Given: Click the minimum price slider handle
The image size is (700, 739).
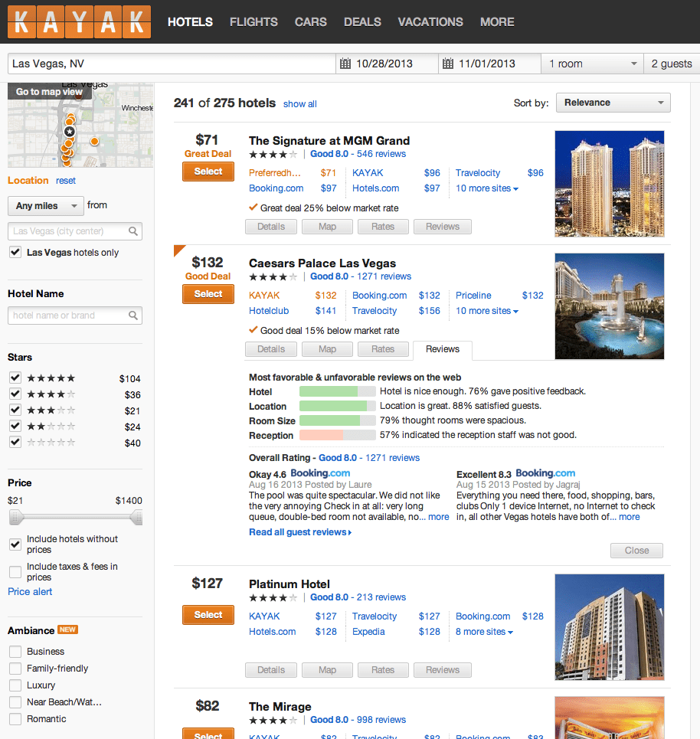Looking at the screenshot, I should [15, 518].
